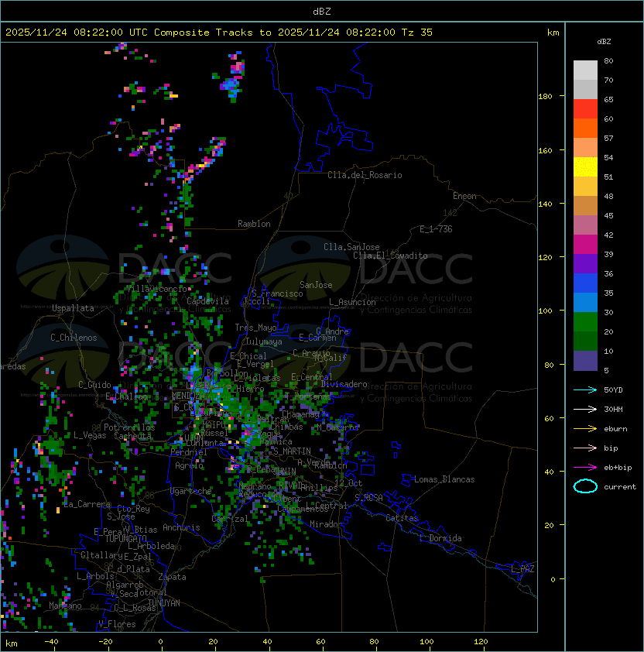644x652 pixels.
Task: Click the green 30 dBZ color swatch
Action: click(x=585, y=322)
